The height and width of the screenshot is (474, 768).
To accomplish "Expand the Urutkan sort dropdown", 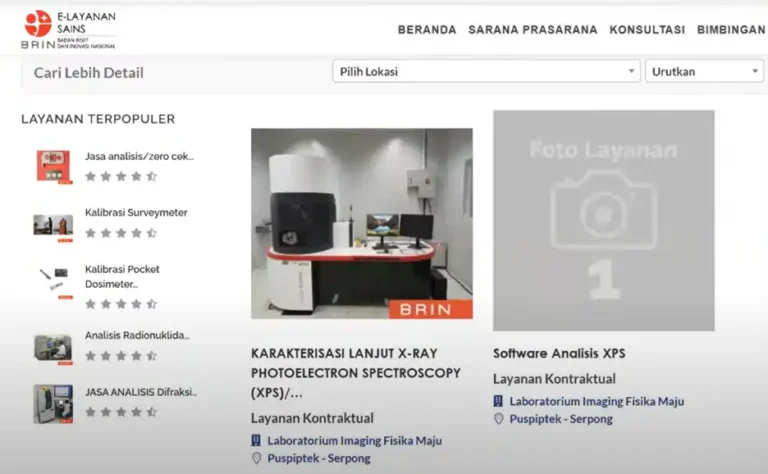I will pyautogui.click(x=704, y=71).
